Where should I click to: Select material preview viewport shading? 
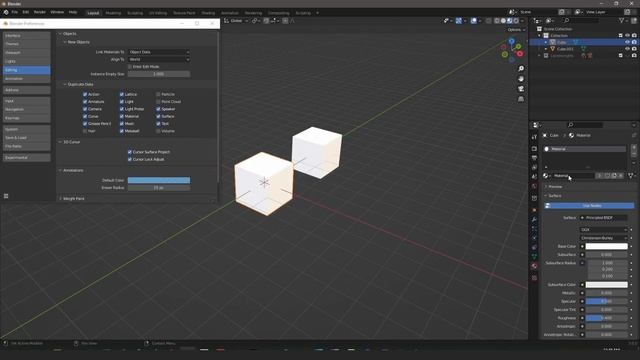pos(509,21)
